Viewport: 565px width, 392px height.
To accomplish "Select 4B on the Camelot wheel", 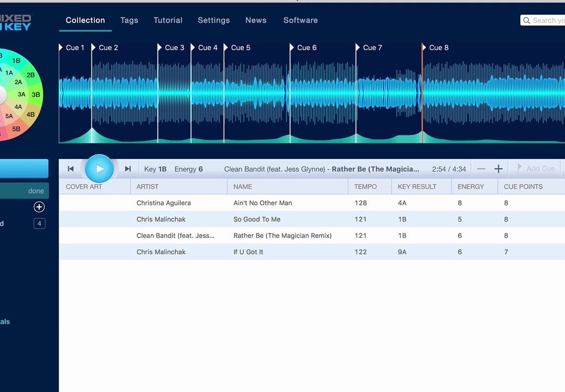I will click(x=30, y=114).
